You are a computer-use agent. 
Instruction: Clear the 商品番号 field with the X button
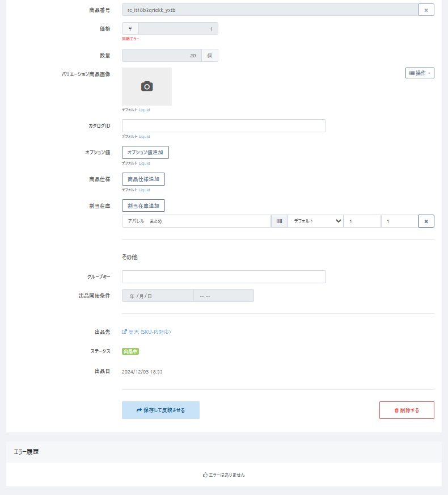coord(426,10)
